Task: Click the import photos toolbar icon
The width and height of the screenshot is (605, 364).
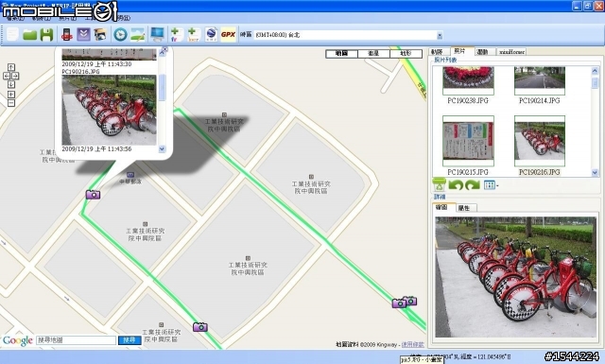Action: coord(100,35)
